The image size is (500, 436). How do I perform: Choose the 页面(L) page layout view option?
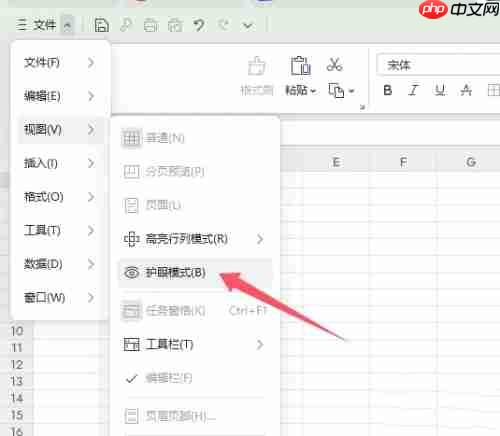(x=195, y=205)
